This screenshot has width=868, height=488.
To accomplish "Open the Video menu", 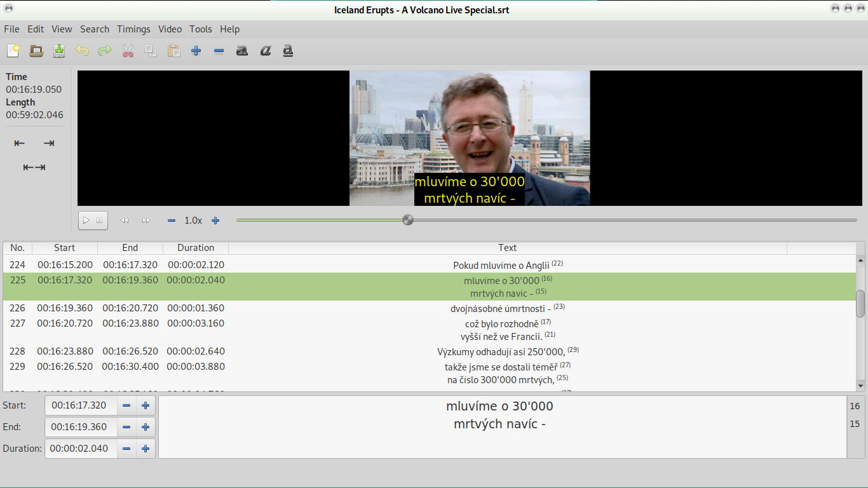I will pos(170,29).
